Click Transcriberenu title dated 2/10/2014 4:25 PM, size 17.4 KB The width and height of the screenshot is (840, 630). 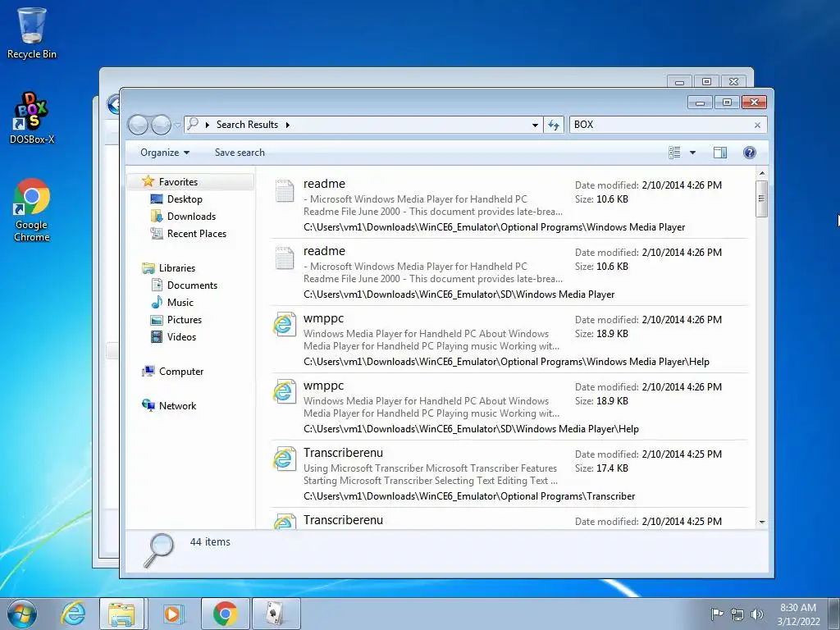[x=343, y=453]
